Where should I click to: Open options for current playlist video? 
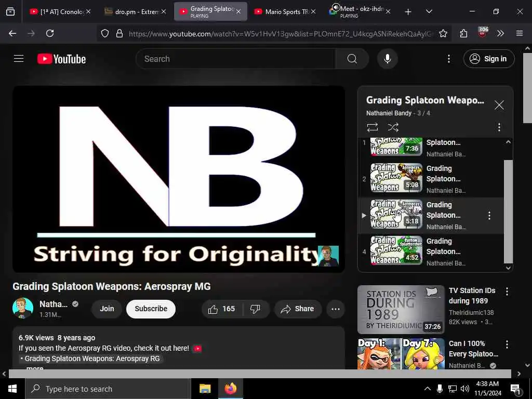click(x=489, y=216)
